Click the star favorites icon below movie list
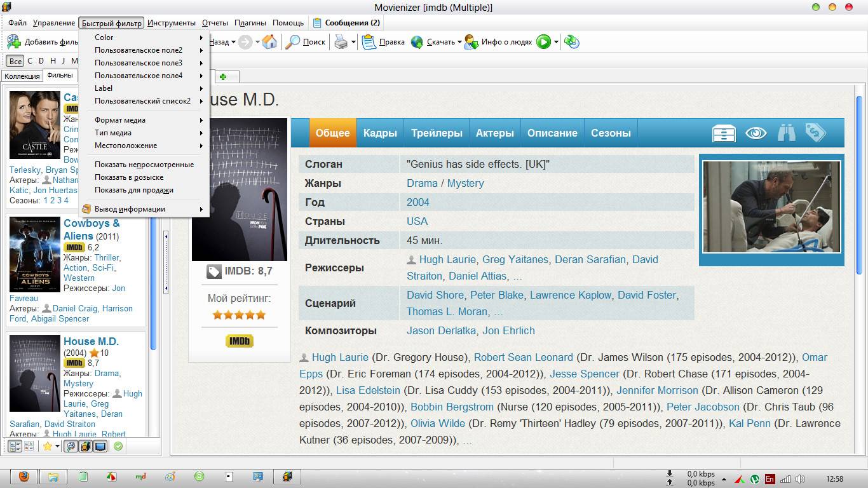This screenshot has width=868, height=488. (x=47, y=446)
